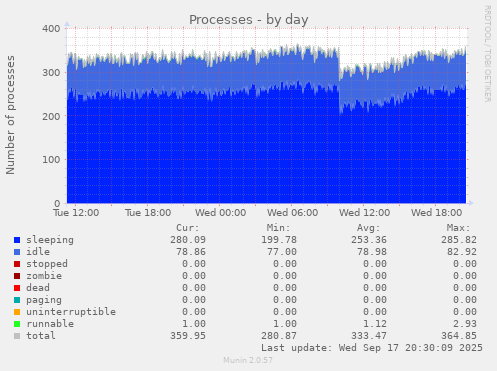This screenshot has height=371, width=497.
Task: Click sleeping current value 280.09
Action: (x=188, y=240)
